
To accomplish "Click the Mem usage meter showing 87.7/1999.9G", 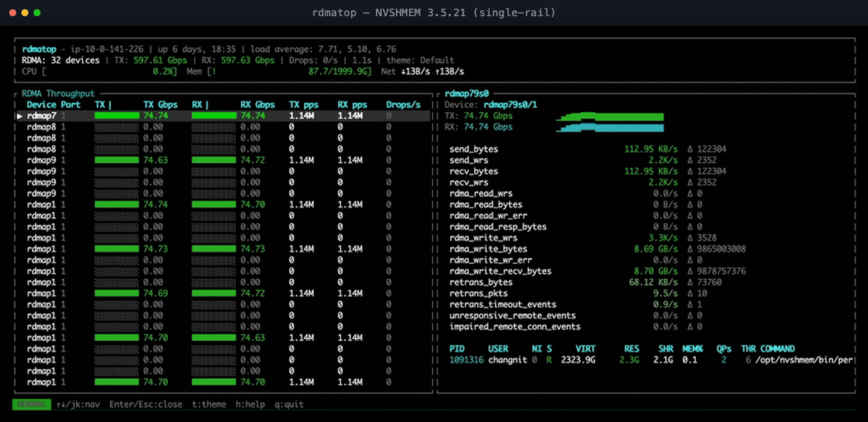I will [279, 72].
